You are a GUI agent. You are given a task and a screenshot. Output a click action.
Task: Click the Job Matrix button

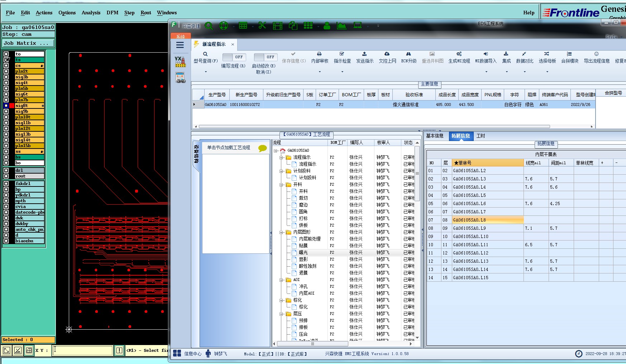[28, 43]
